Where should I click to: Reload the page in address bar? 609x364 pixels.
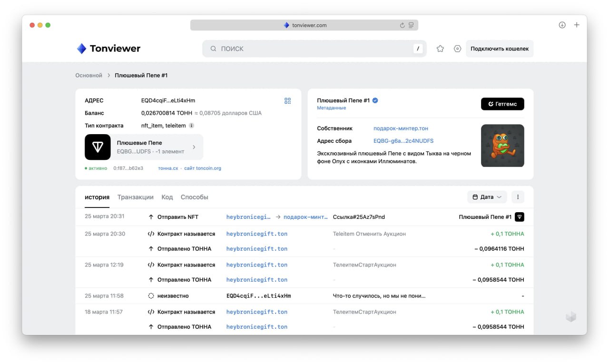[402, 25]
